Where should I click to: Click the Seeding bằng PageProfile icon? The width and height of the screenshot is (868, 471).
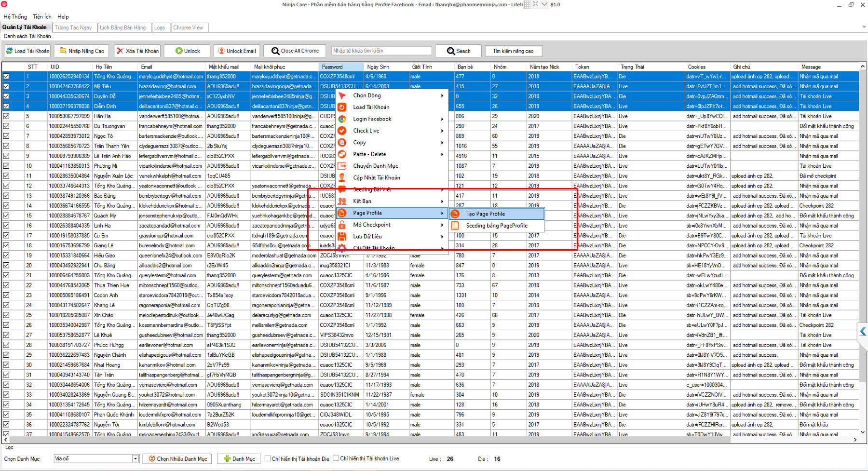click(455, 226)
